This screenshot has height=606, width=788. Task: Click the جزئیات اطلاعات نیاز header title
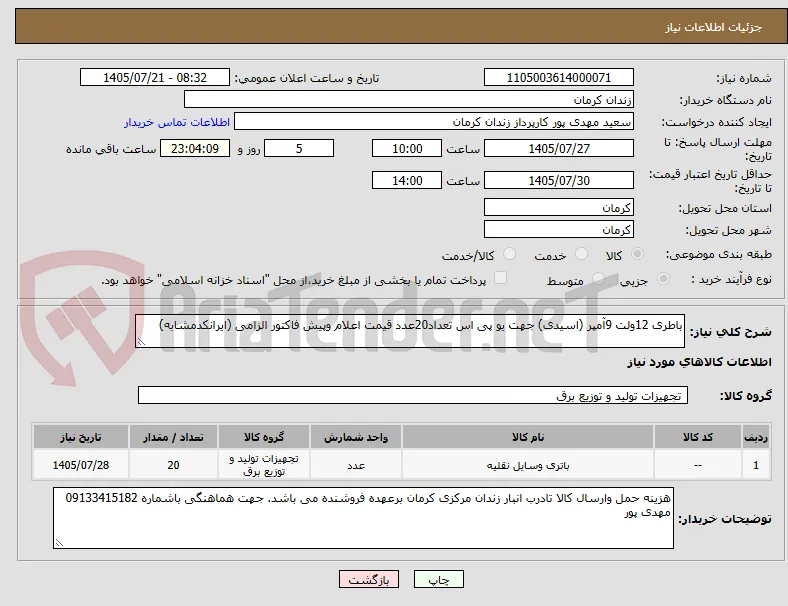click(x=713, y=27)
